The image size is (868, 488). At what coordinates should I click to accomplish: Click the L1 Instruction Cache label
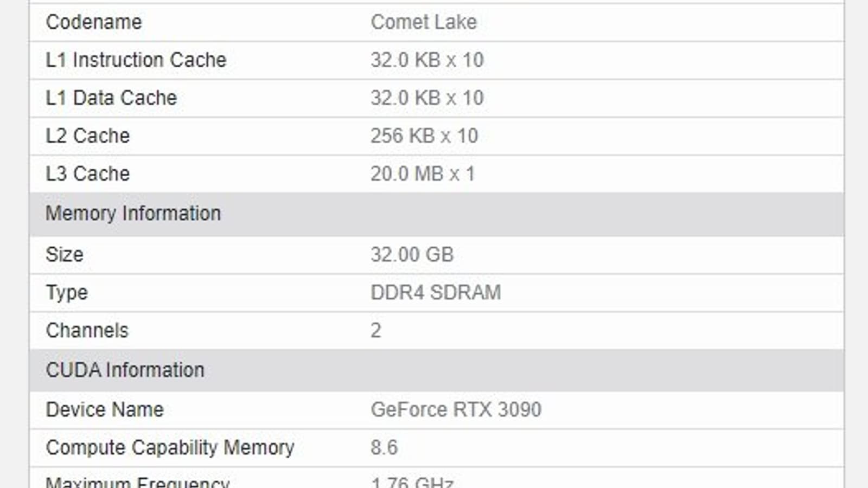136,60
